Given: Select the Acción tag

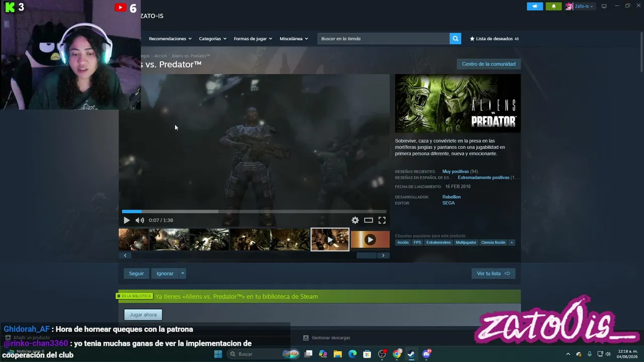Looking at the screenshot, I should [x=403, y=242].
